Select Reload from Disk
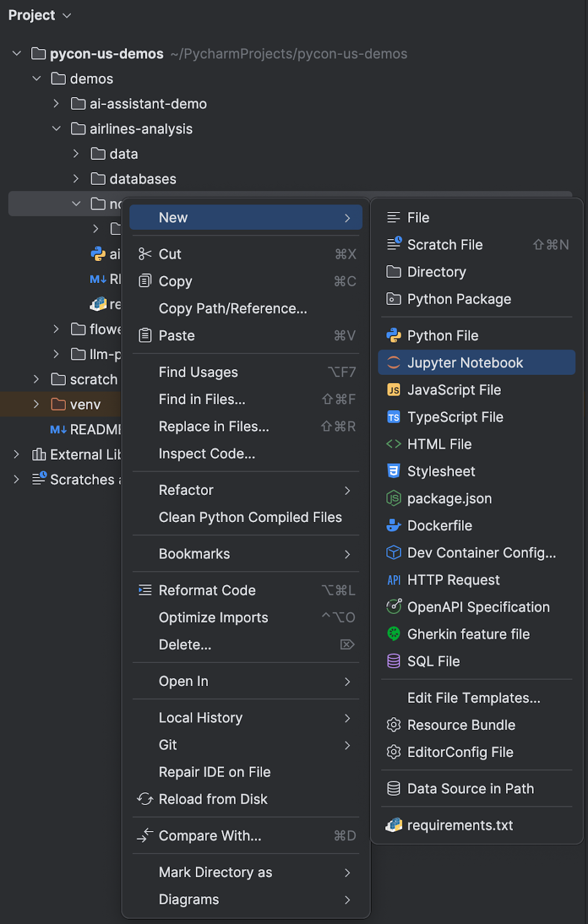 pos(213,799)
